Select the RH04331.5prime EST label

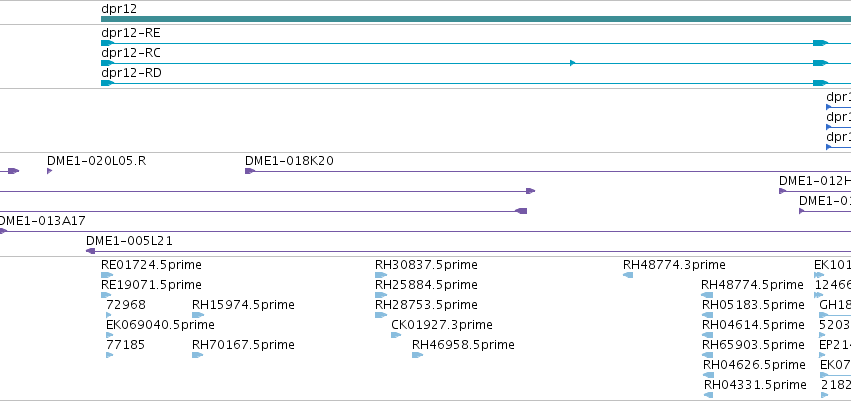click(755, 385)
